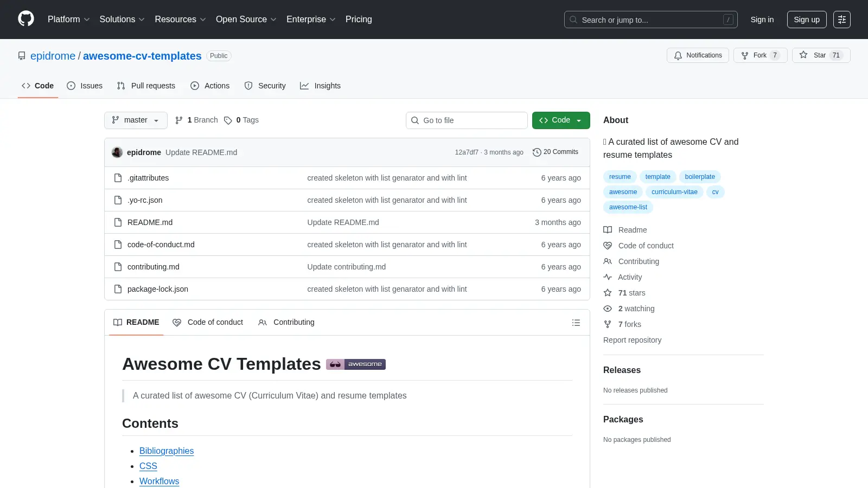Click the repository icon beside epidrome
This screenshot has width=868, height=488.
(x=22, y=56)
